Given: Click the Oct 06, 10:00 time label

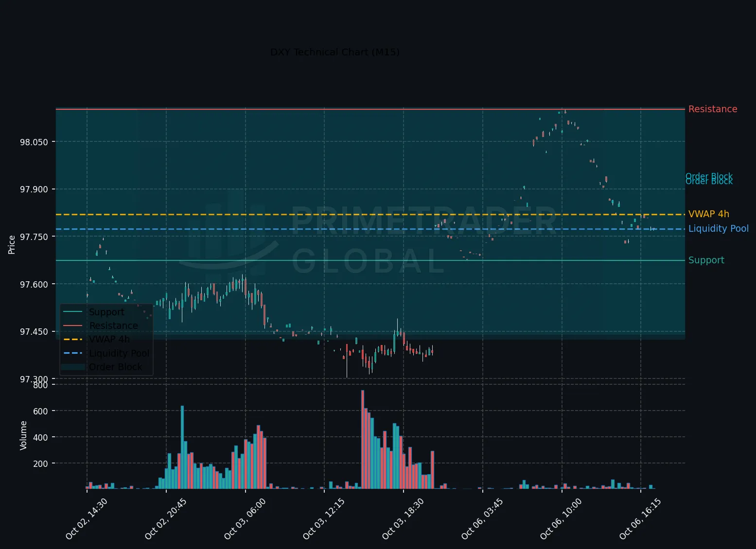Looking at the screenshot, I should click(x=561, y=519).
